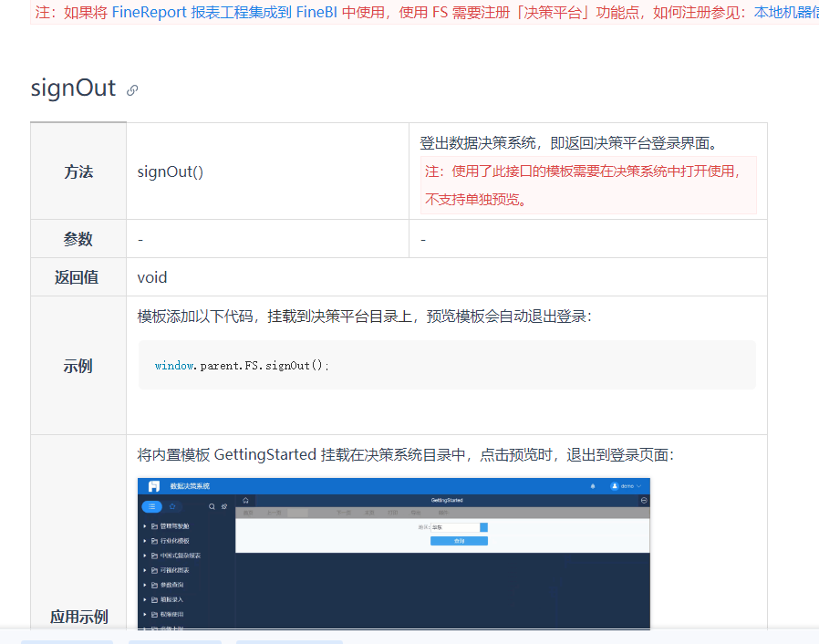The height and width of the screenshot is (644, 819).
Task: Click the circle-minus icon right of GettingStarted tab
Action: coord(644,500)
